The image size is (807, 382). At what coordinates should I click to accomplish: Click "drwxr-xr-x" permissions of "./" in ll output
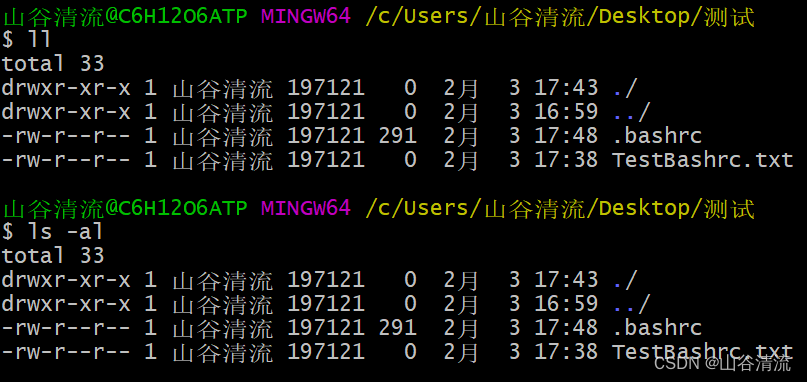66,88
